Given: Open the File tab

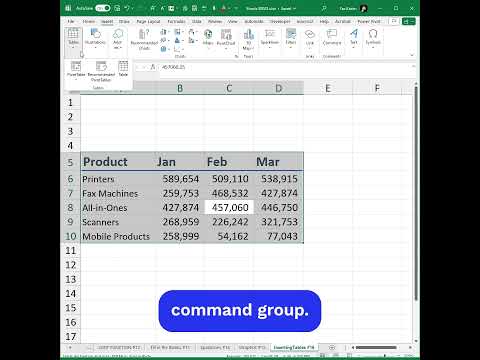Looking at the screenshot, I should [x=71, y=21].
